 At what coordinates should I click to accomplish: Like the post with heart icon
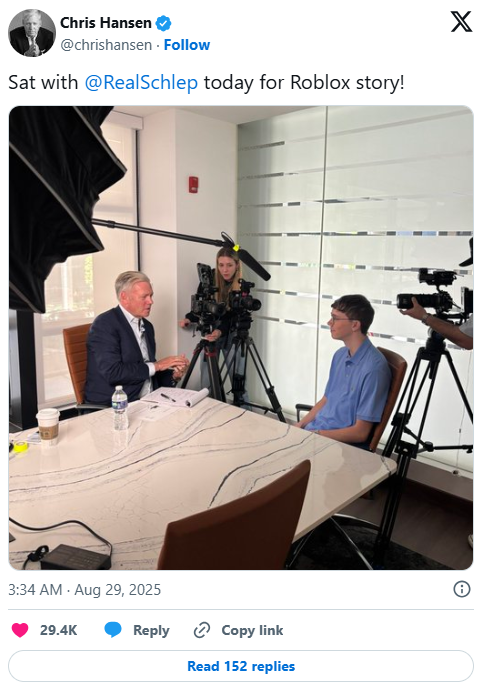(20, 630)
